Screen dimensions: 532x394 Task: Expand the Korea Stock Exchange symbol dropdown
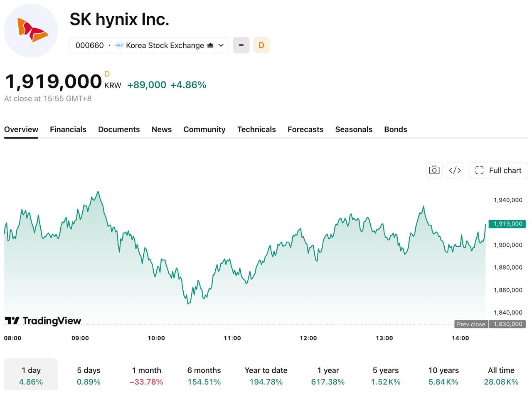tap(149, 45)
